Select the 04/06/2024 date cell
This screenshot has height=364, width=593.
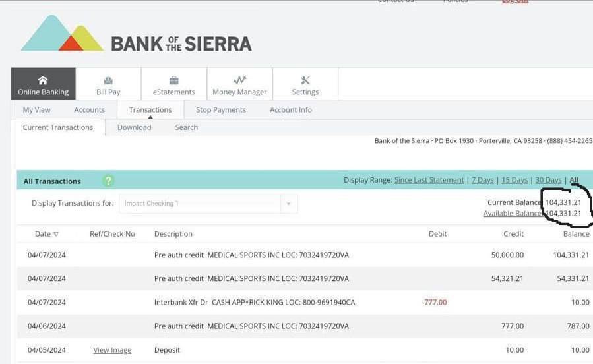pos(47,326)
